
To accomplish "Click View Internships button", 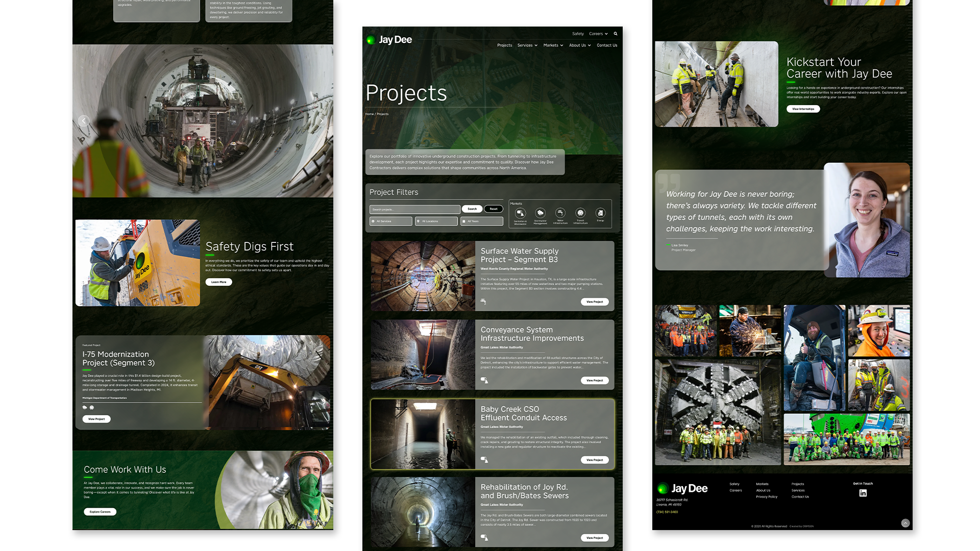I will coord(803,109).
